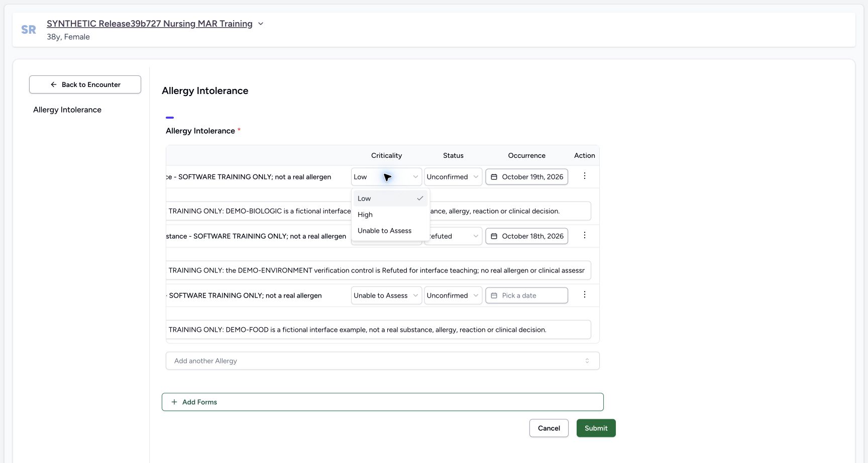Cancel the allergy form
Screen dimensions: 868x463
549,428
